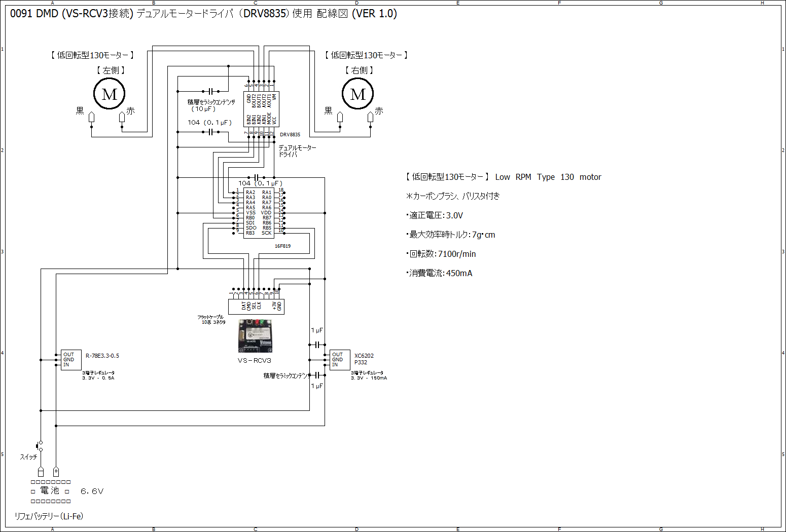Click the left motor's red terminal connector
Screen dimensions: 786x532
(122, 118)
